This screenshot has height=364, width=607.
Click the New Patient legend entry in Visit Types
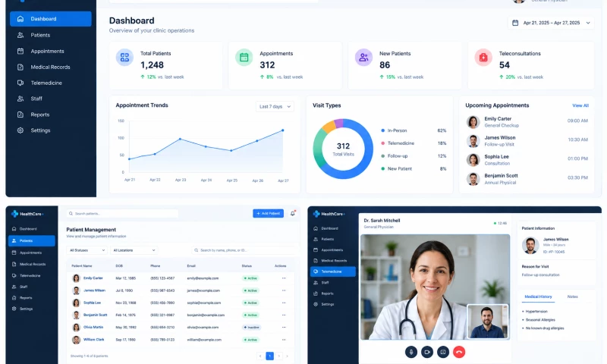[414, 168]
